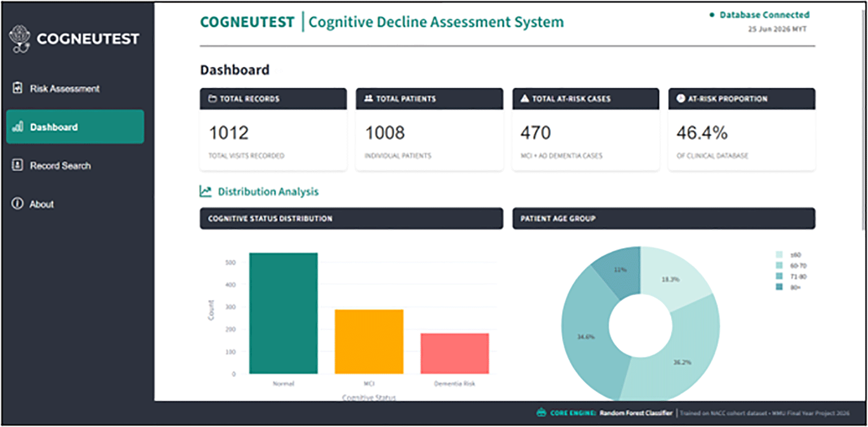Click the COGNEUTEST brain logo icon
The width and height of the screenshot is (868, 427).
point(20,39)
